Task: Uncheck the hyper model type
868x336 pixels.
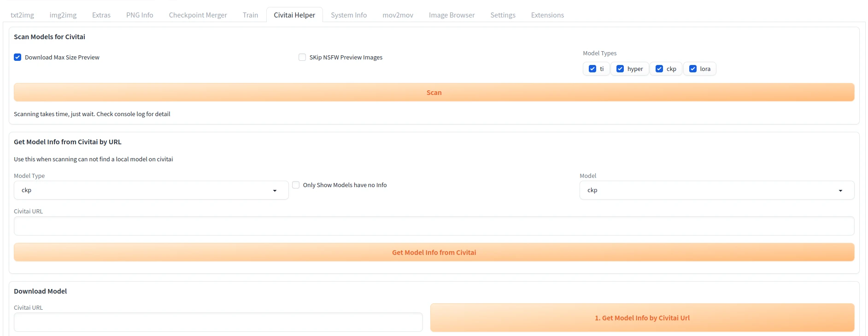Action: coord(620,69)
